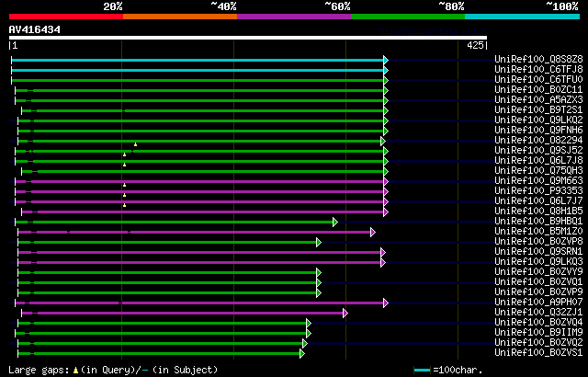The height and width of the screenshot is (377, 588).
Task: Click the "Large gaps:" legend text
Action: pyautogui.click(x=39, y=371)
